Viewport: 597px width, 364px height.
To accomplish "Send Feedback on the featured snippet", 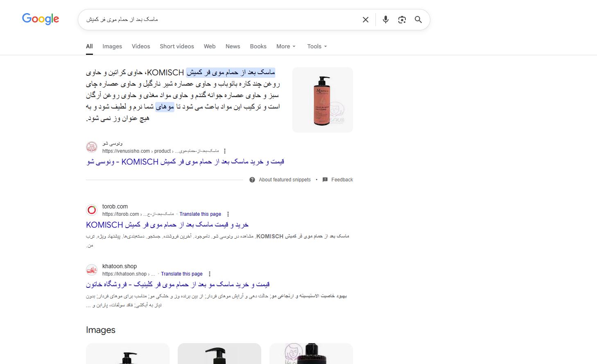I will click(338, 180).
